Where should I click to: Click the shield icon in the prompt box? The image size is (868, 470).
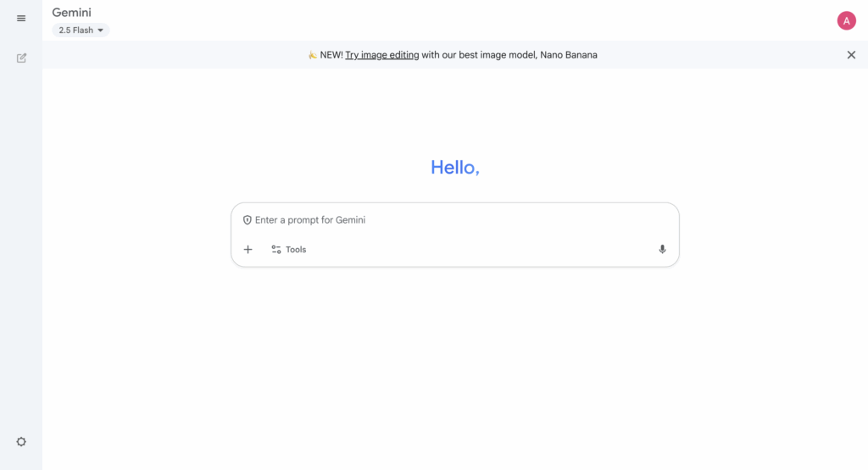click(248, 220)
